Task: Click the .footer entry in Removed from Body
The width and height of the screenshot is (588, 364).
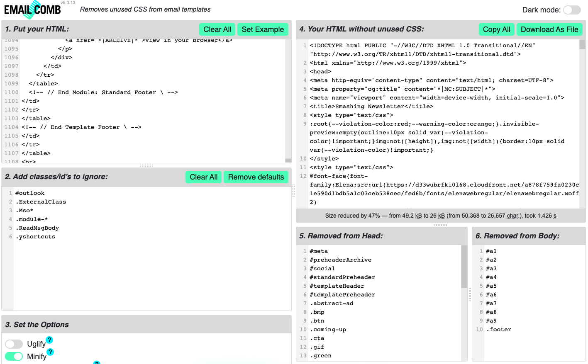Action: (x=500, y=330)
